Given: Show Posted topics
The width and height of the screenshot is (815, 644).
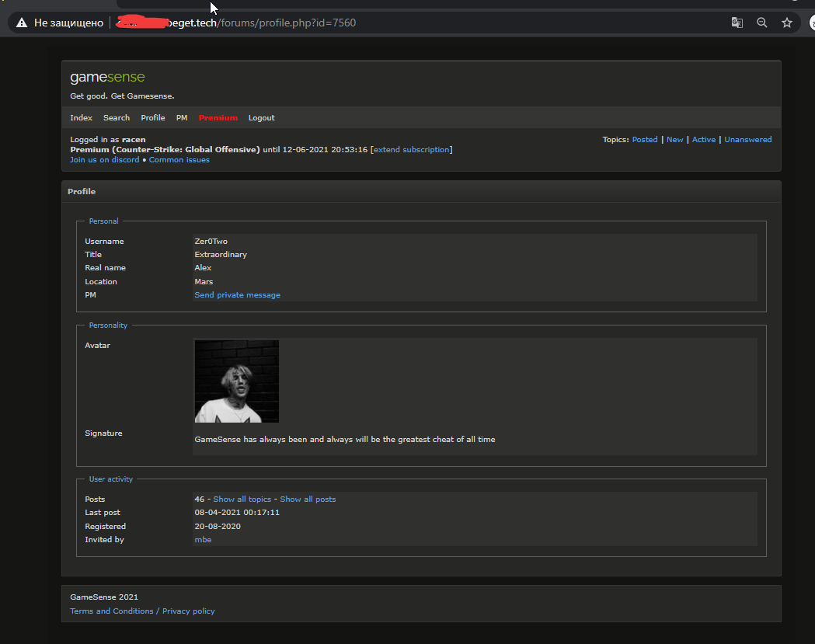Looking at the screenshot, I should click(645, 139).
